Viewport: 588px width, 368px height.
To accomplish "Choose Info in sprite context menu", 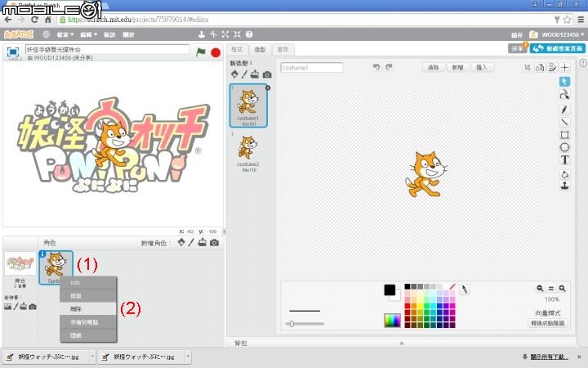I will coord(88,282).
